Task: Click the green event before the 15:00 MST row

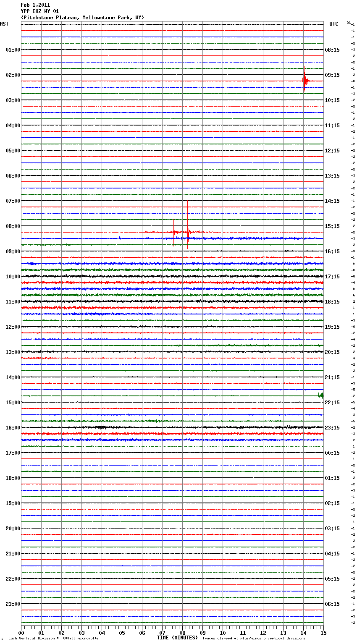Action: pos(321,395)
